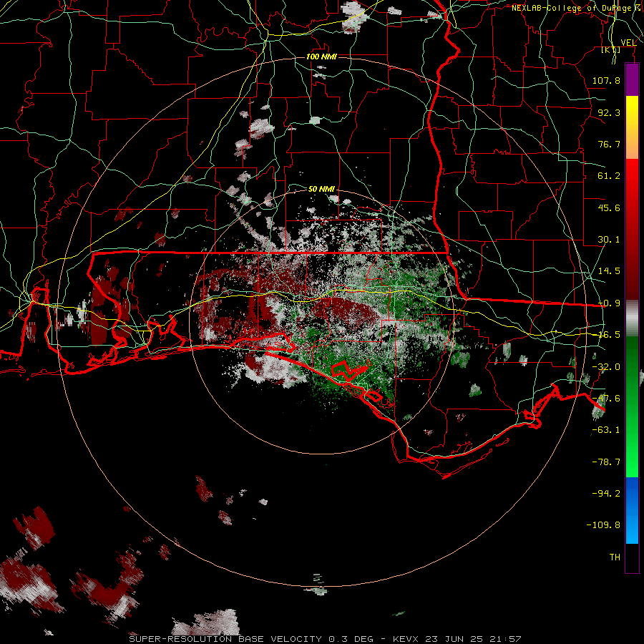Click the 61.2 velocity scale value
Screen dimensions: 644x644
tap(609, 176)
